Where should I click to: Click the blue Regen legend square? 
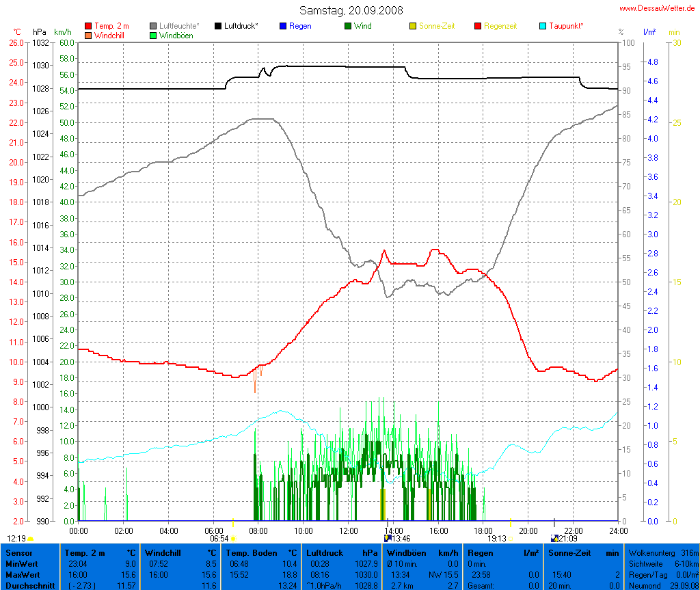pyautogui.click(x=283, y=26)
